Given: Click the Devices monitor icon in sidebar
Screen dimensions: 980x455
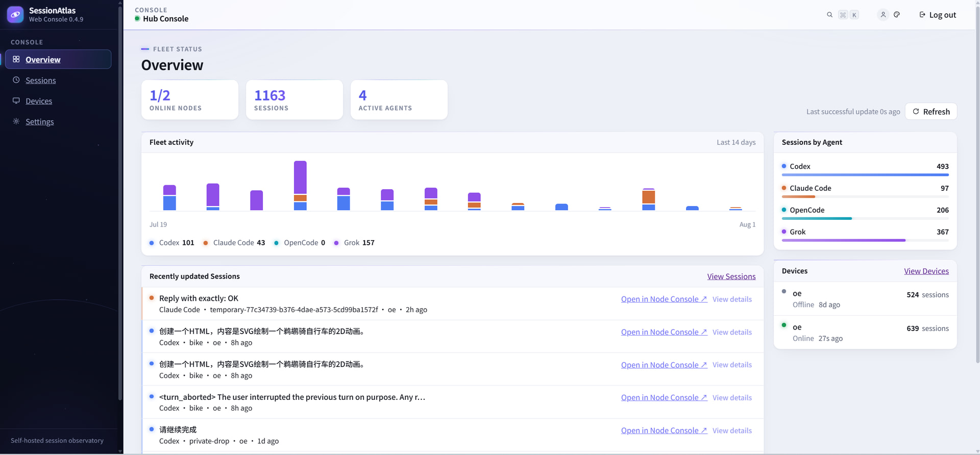Looking at the screenshot, I should click(16, 100).
